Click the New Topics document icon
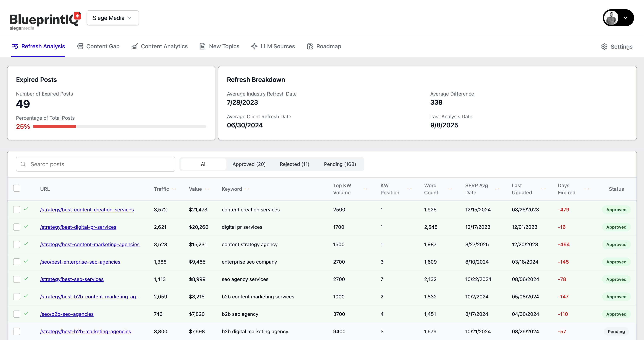 tap(203, 46)
